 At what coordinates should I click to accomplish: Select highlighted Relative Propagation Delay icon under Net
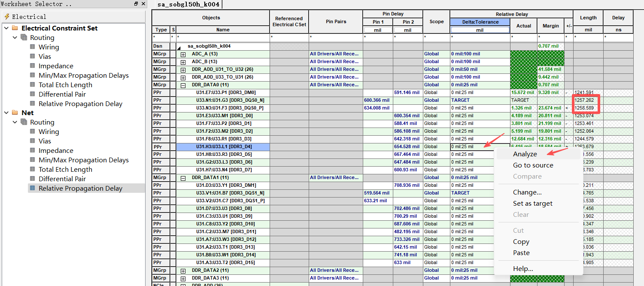[x=33, y=189]
